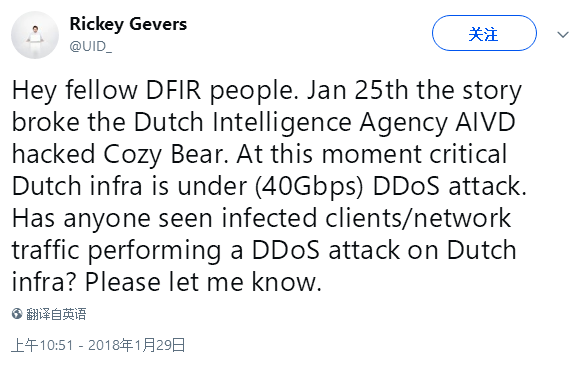This screenshot has height=366, width=581.
Task: Open Rickey Gevers' profile avatar
Action: tap(35, 35)
